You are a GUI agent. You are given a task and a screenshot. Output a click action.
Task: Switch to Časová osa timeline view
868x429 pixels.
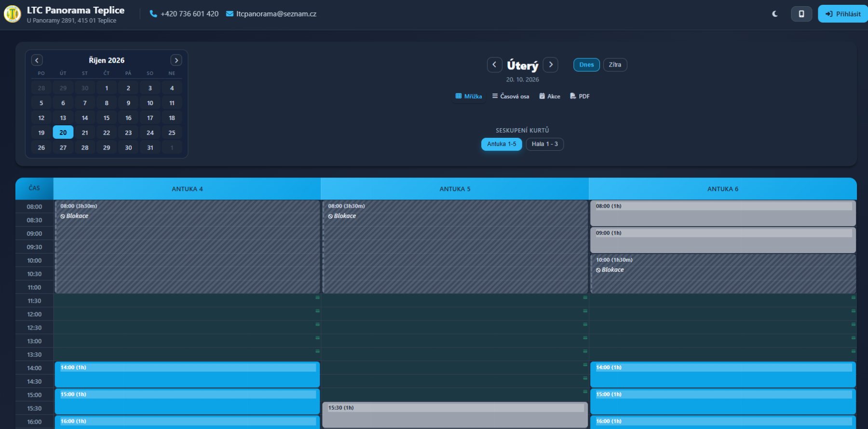pos(511,96)
